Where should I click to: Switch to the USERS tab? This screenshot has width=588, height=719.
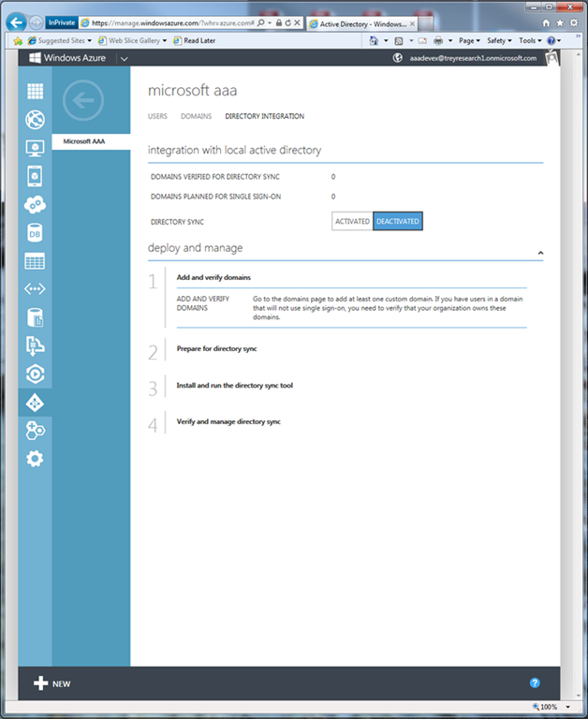(157, 116)
